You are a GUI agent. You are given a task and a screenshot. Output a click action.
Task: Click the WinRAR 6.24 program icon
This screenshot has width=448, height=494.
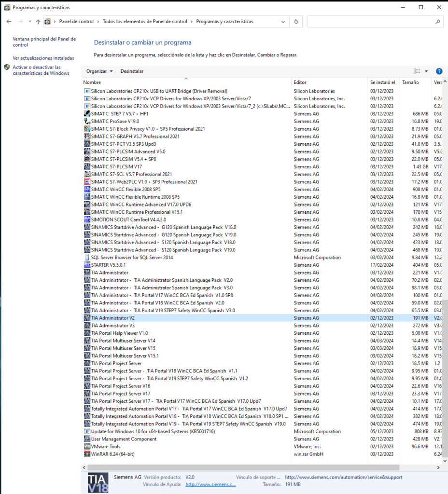pyautogui.click(x=87, y=454)
